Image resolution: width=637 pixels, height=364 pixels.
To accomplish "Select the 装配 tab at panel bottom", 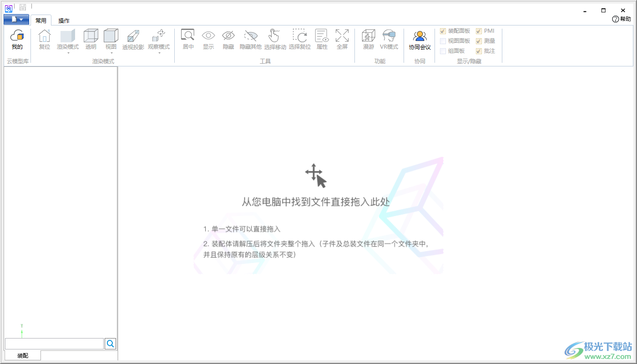I will click(x=23, y=355).
